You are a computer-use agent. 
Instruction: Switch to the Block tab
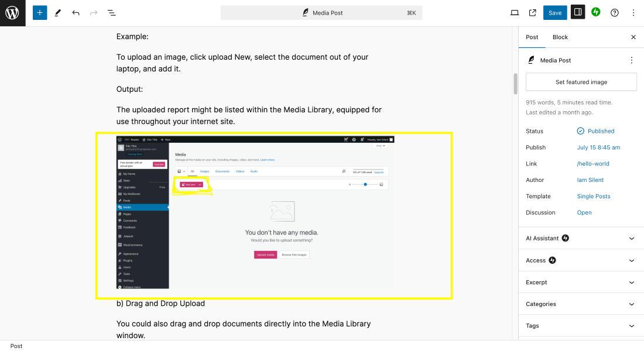tap(560, 37)
